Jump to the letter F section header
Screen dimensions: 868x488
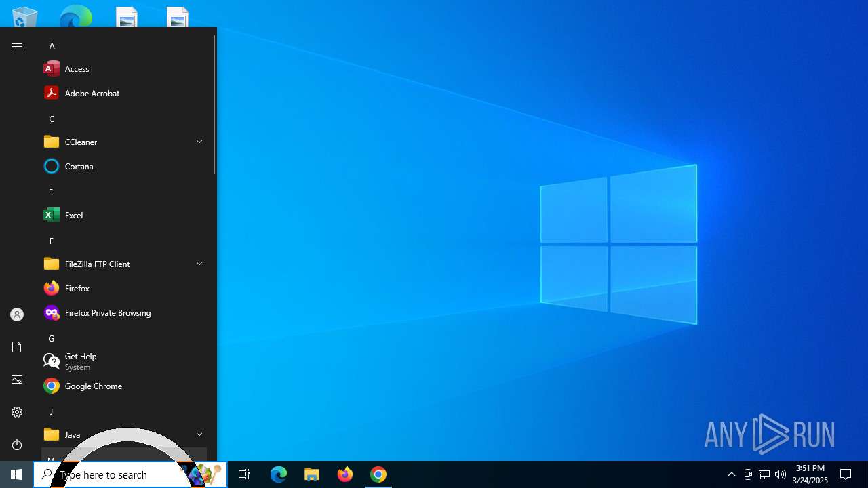coord(124,241)
